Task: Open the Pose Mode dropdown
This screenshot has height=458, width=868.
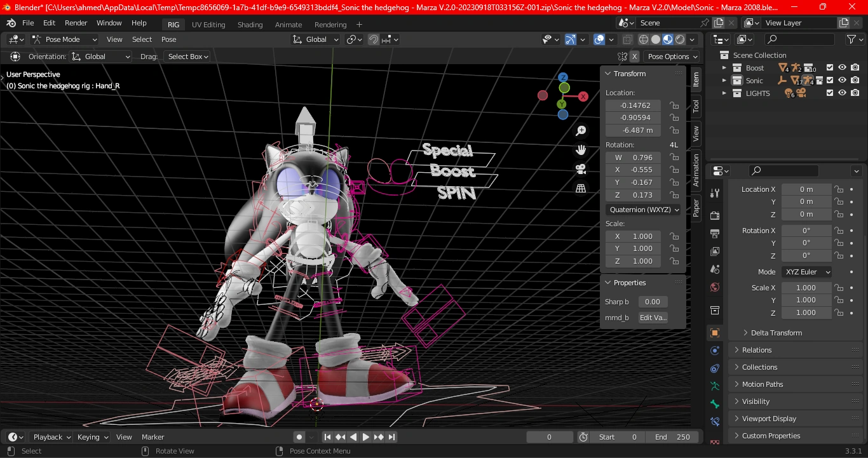Action: coord(64,39)
